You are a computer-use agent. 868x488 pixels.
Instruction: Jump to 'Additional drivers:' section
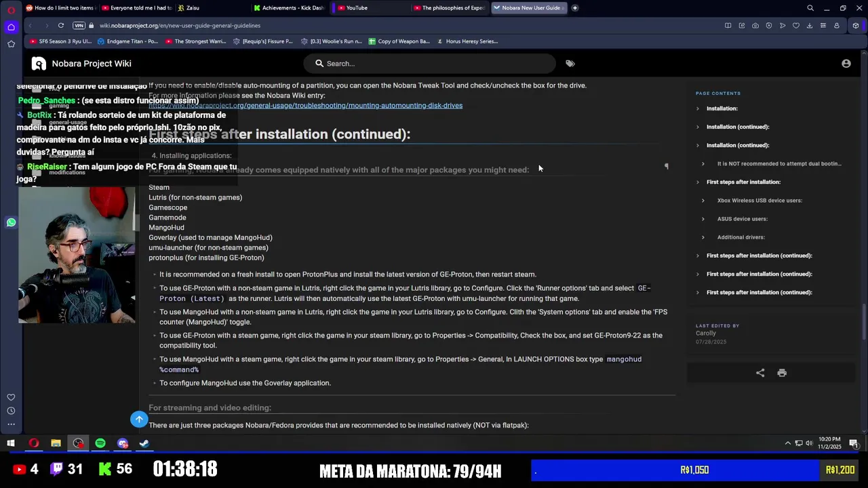(741, 237)
